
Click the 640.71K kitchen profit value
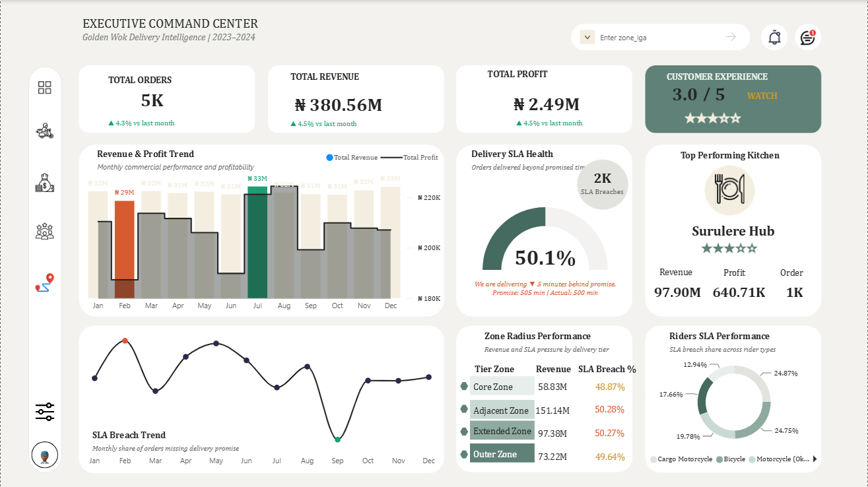[739, 292]
